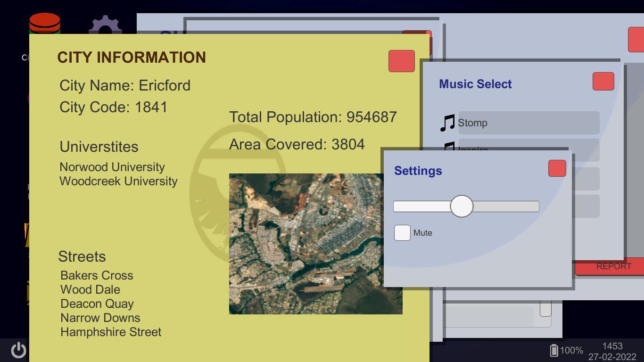Click the taskbar clock and date
This screenshot has height=362, width=644.
(x=612, y=351)
